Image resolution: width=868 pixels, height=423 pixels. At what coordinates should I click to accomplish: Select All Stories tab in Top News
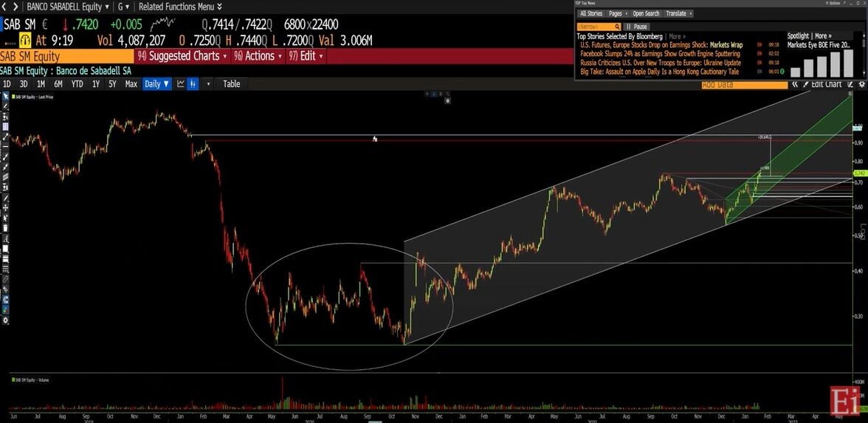[x=590, y=13]
